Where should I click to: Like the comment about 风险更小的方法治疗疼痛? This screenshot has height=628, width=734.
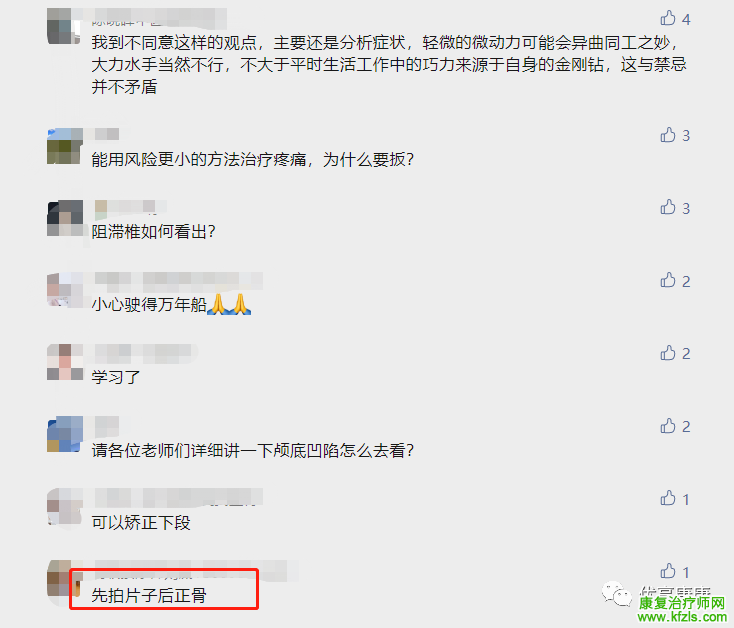[668, 135]
